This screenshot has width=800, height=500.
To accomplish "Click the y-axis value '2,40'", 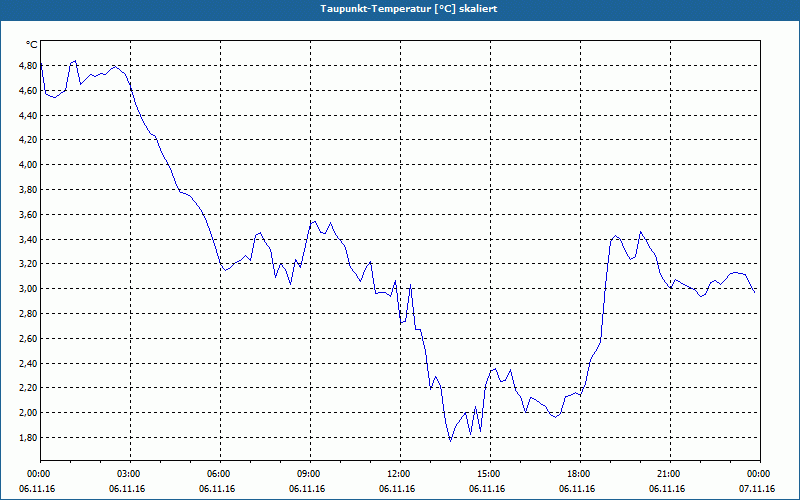I will [x=29, y=364].
